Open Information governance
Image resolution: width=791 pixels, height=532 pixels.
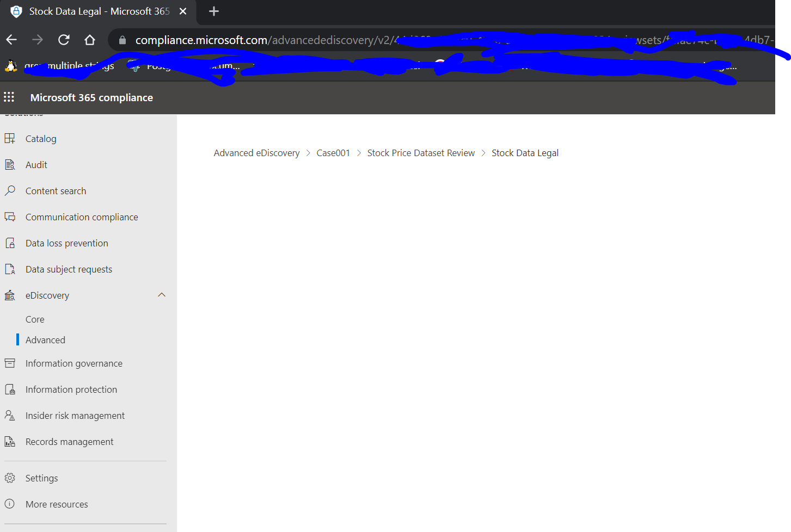coord(73,363)
